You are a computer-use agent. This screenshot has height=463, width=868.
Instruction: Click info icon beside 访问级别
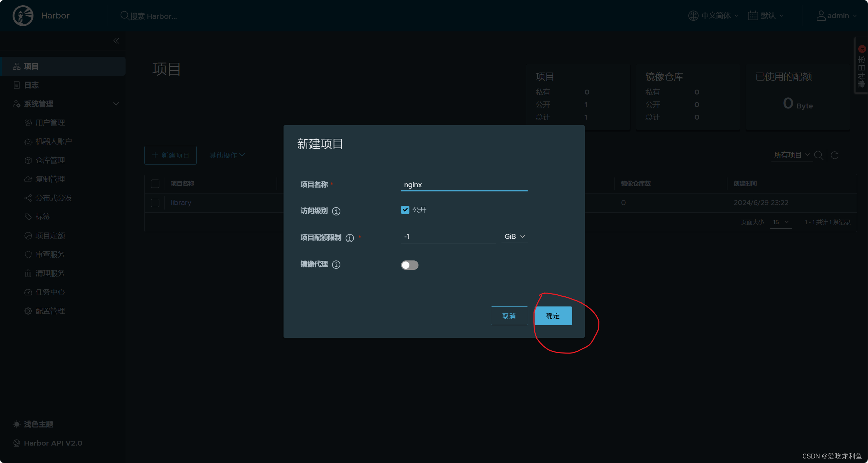point(336,211)
